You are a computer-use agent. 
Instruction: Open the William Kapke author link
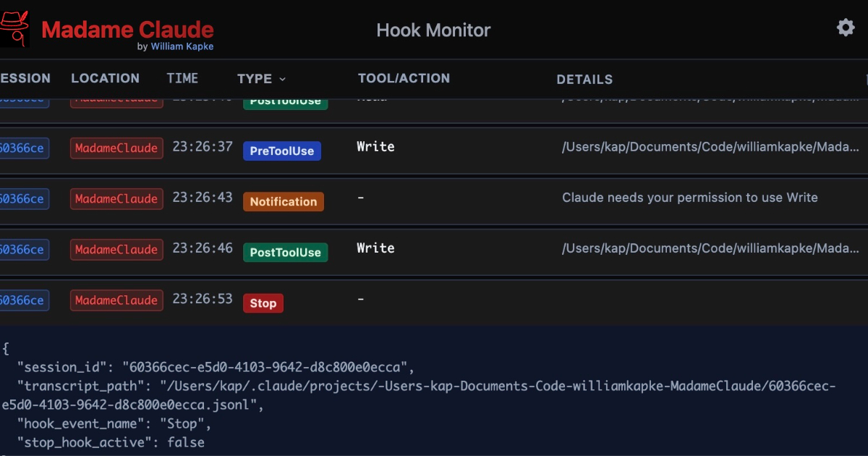[182, 46]
